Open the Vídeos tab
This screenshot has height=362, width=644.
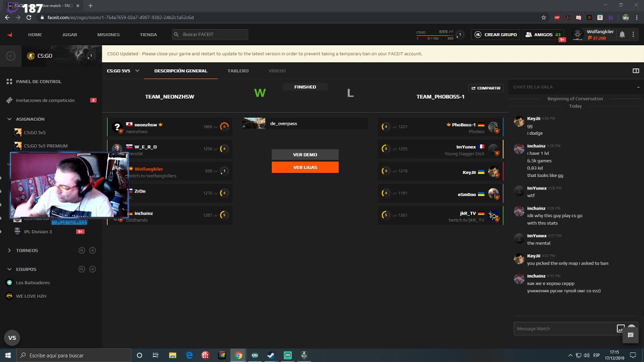[x=277, y=71]
